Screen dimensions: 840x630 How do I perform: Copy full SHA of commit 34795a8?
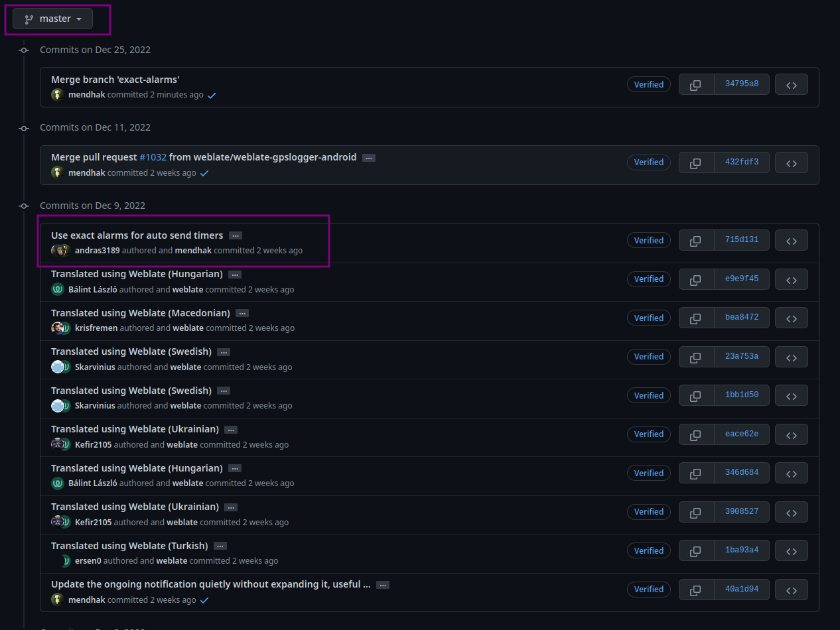click(695, 84)
